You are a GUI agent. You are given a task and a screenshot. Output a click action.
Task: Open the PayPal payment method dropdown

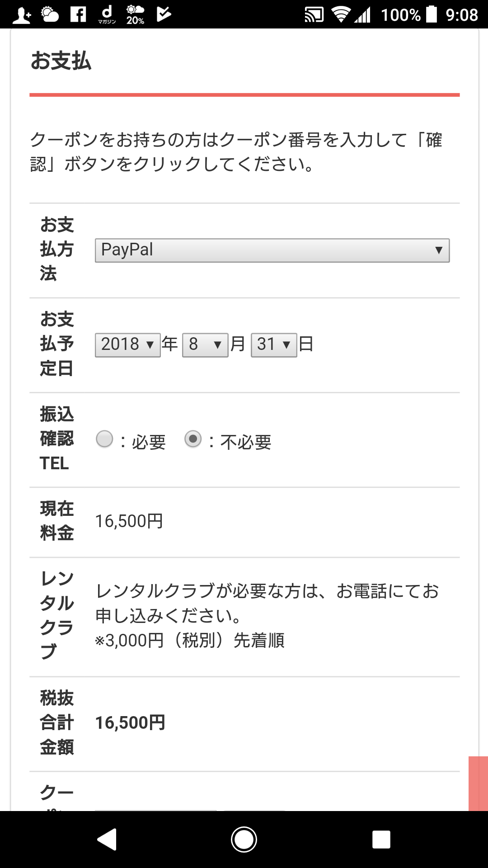[x=272, y=250]
